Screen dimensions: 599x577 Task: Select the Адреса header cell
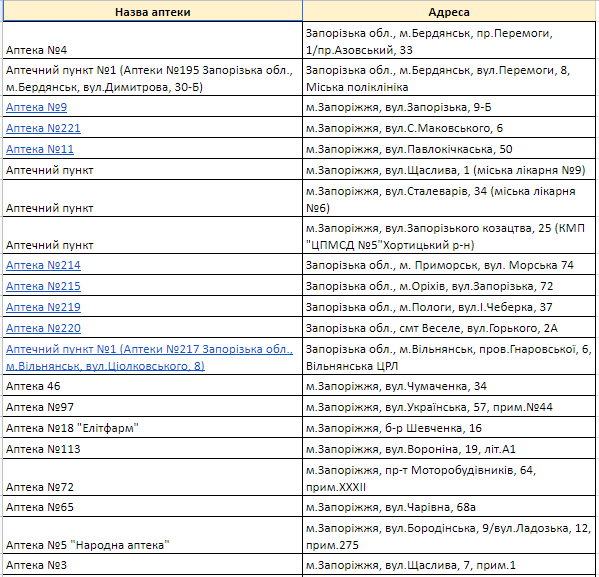coord(449,11)
